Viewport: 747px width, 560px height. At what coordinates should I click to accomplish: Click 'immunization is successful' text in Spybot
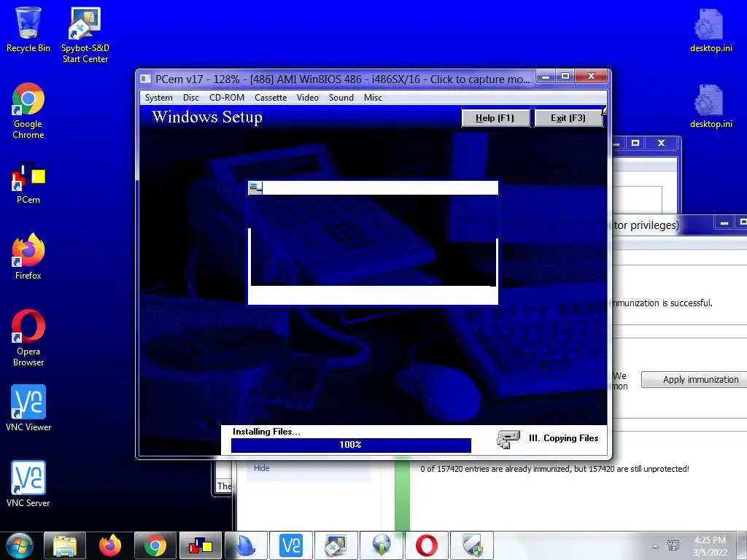coord(662,303)
